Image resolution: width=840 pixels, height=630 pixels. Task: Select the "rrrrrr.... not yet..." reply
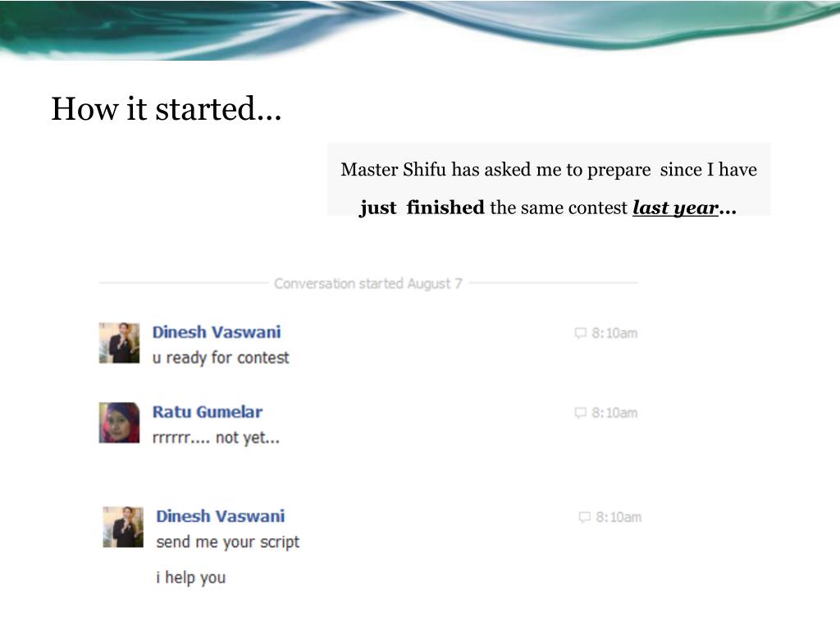click(216, 438)
